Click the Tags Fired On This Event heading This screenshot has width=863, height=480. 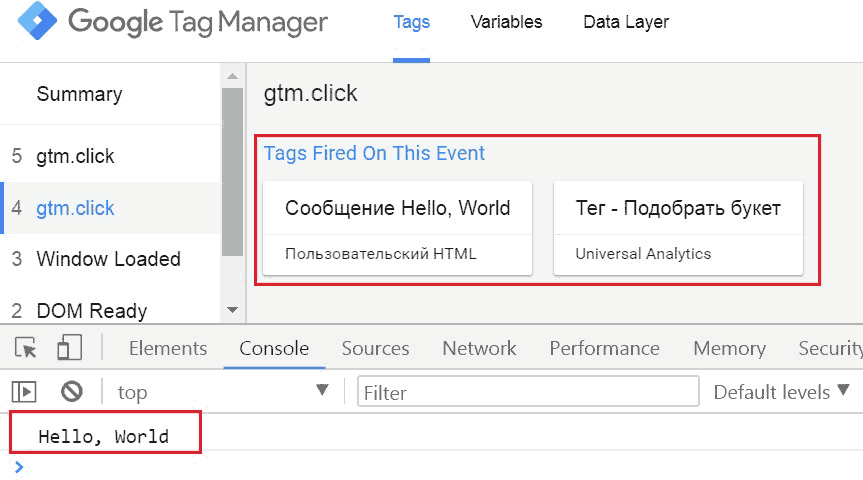tap(374, 153)
